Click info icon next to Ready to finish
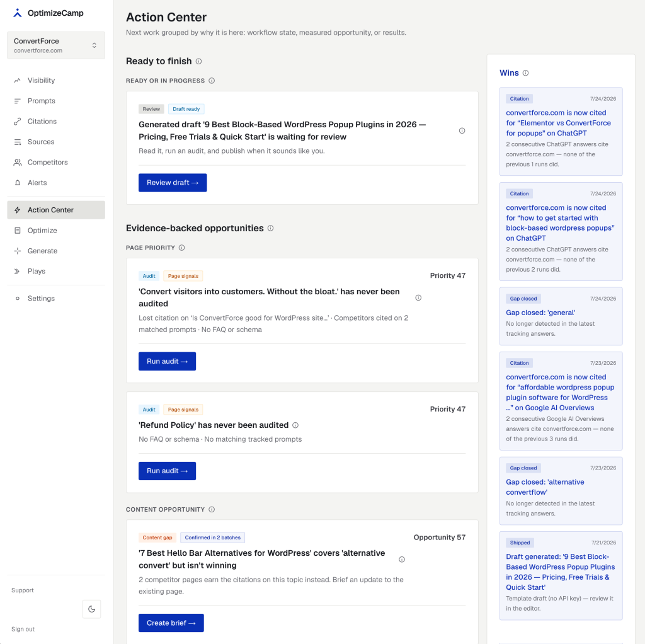This screenshot has height=644, width=645. pyautogui.click(x=198, y=61)
